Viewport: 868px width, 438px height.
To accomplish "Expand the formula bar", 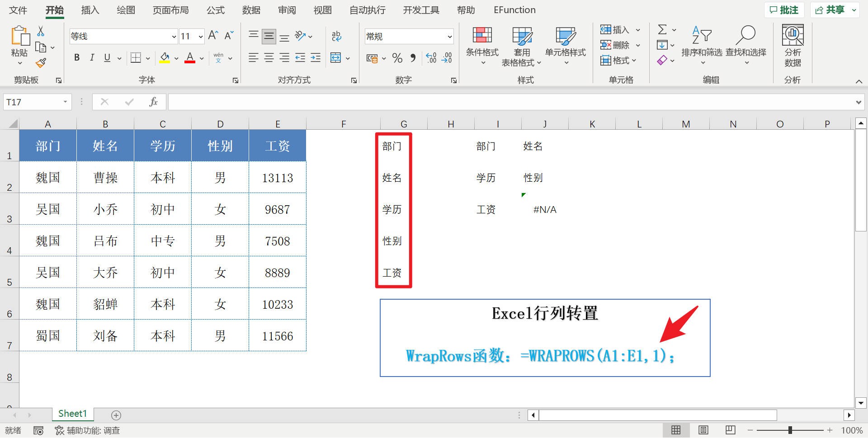I will pos(859,102).
